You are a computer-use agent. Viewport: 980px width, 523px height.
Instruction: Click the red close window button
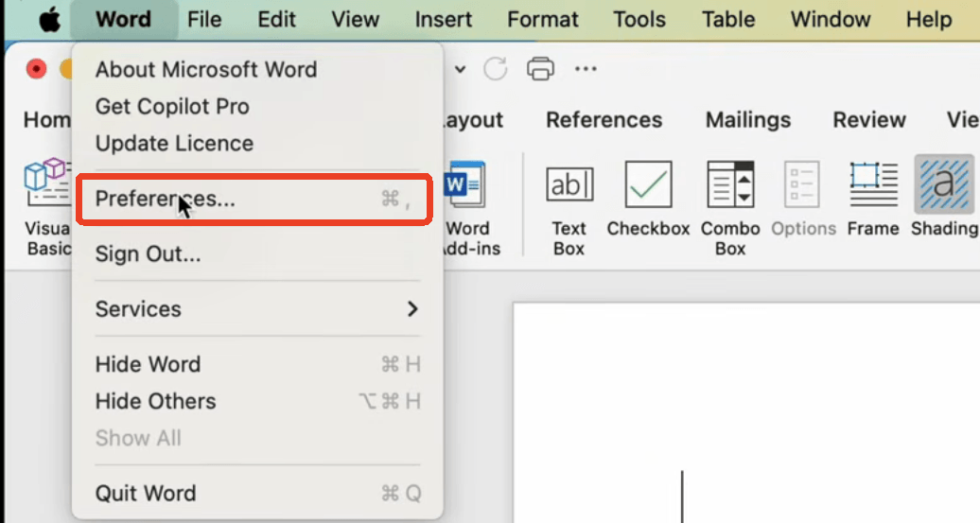click(x=36, y=69)
